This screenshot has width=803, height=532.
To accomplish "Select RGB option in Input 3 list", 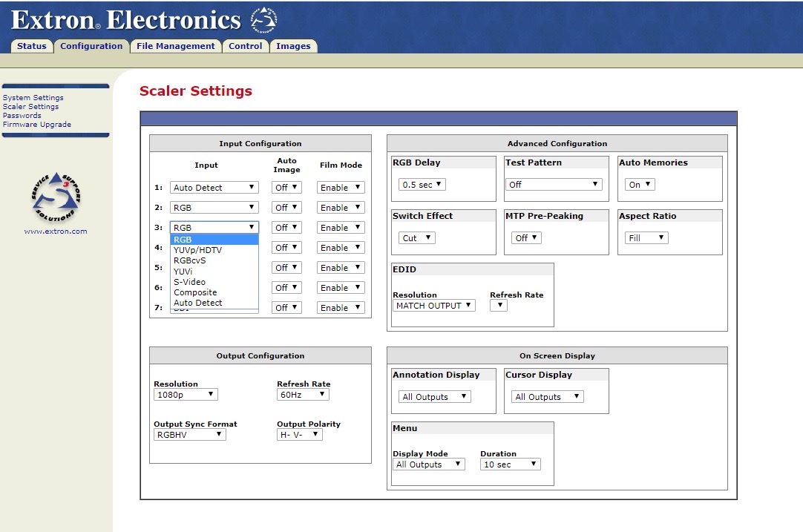I will point(214,240).
